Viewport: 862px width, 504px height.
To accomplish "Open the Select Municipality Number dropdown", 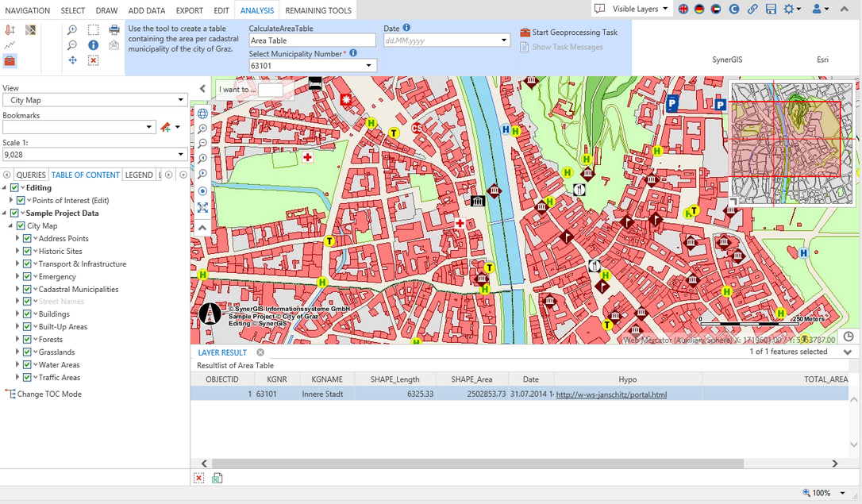I will click(x=369, y=65).
